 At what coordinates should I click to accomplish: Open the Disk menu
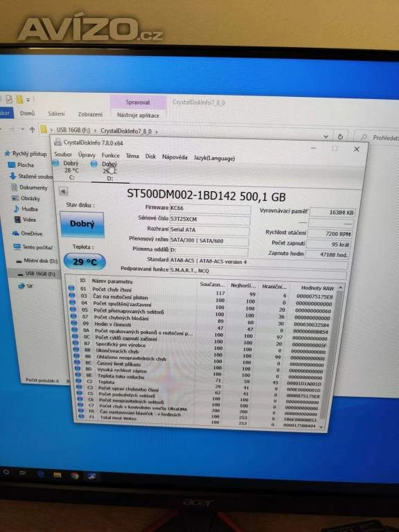[x=150, y=157]
